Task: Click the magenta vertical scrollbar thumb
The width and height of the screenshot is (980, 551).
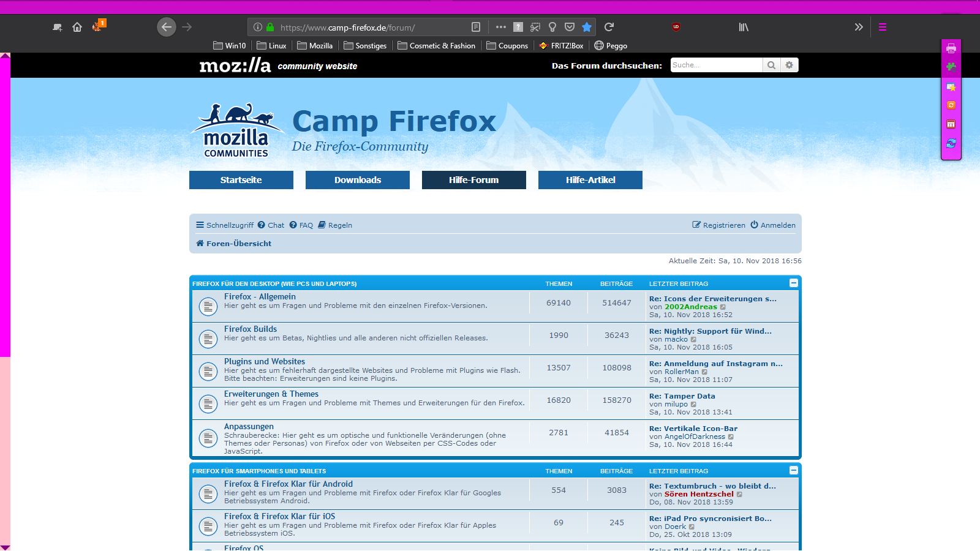Action: 5,208
